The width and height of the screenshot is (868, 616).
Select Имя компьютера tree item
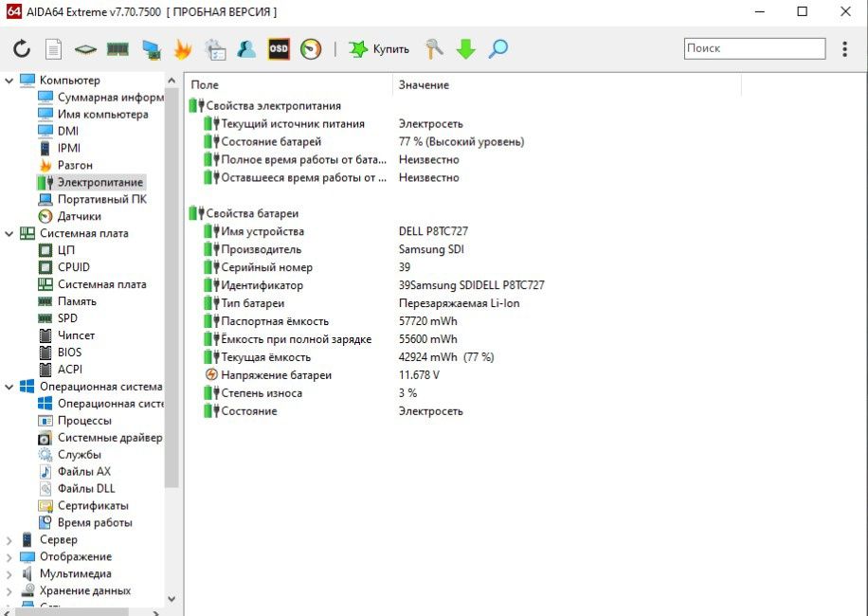click(x=93, y=114)
